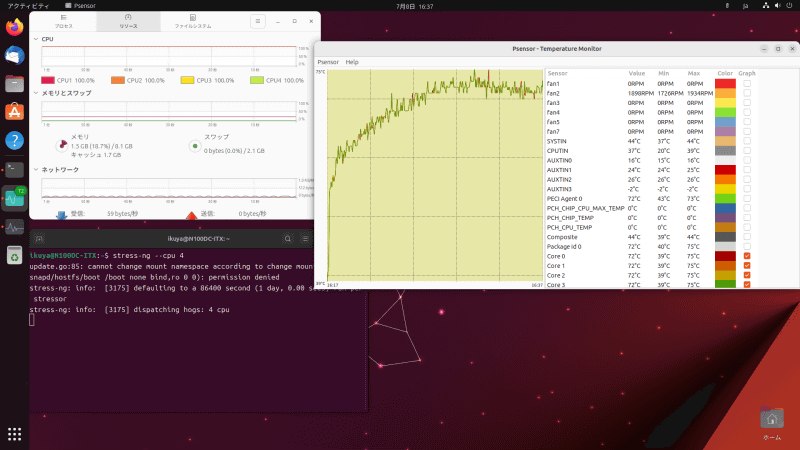Screen dimensions: 800x450
Task: Enable graph for fan1 sensor
Action: tap(747, 83)
